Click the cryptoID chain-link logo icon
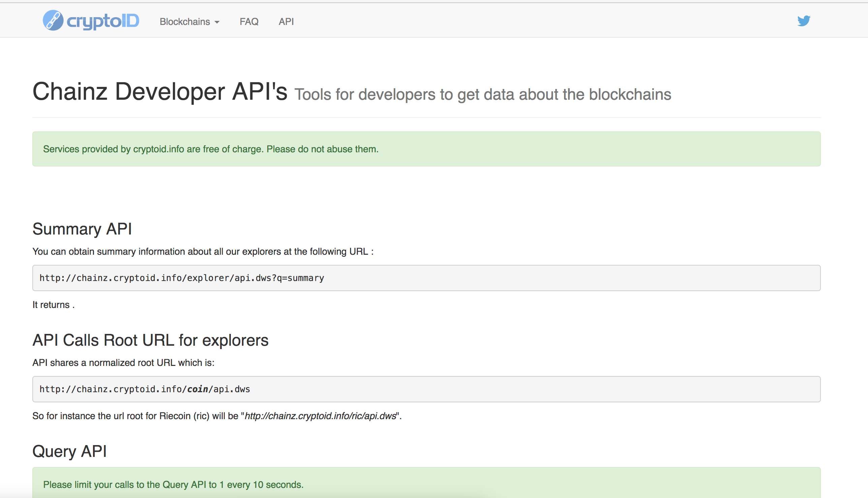This screenshot has height=498, width=868. point(53,21)
